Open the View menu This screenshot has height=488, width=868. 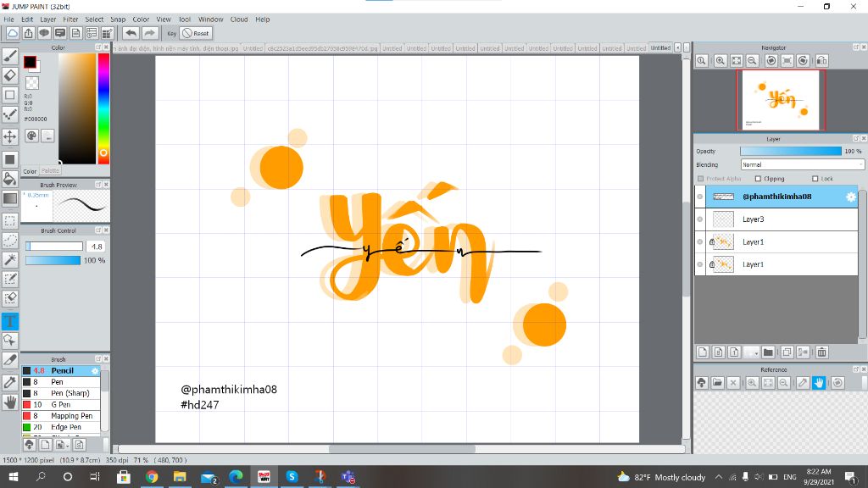point(164,19)
